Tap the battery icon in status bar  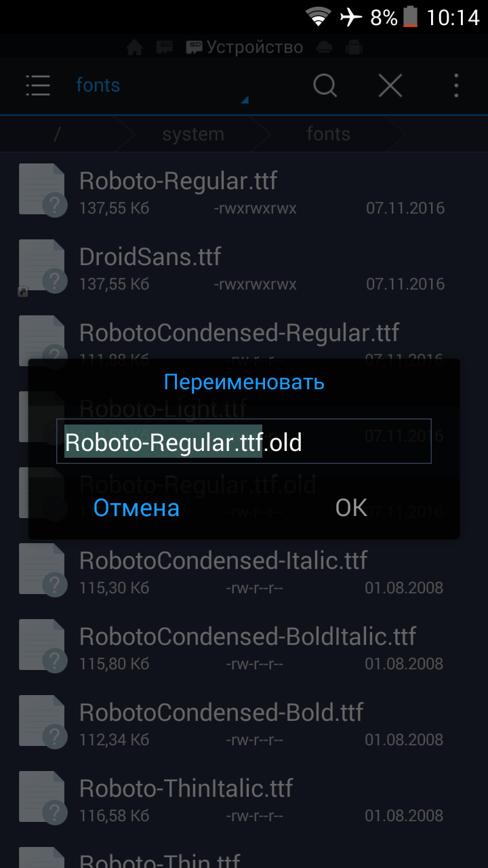pos(410,16)
